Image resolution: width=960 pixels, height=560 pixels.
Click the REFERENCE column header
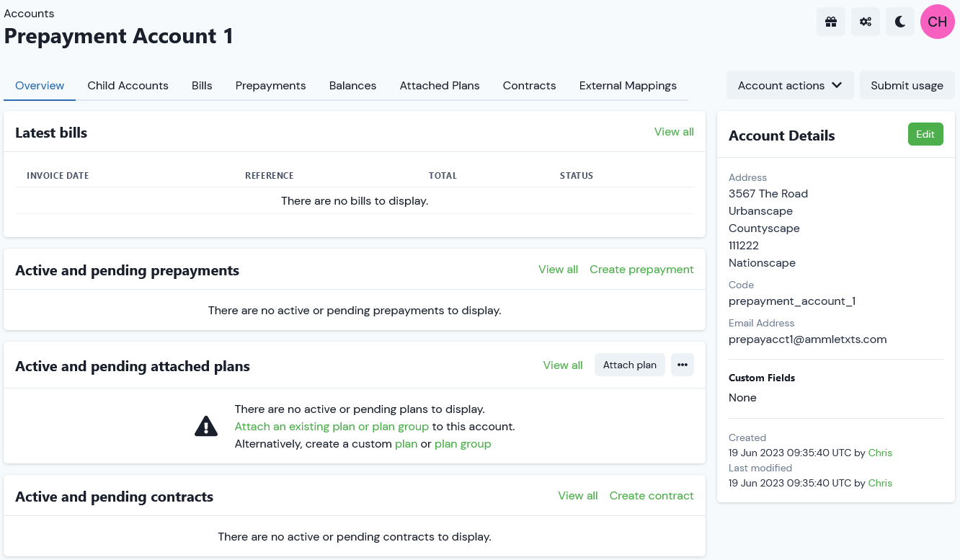[270, 175]
